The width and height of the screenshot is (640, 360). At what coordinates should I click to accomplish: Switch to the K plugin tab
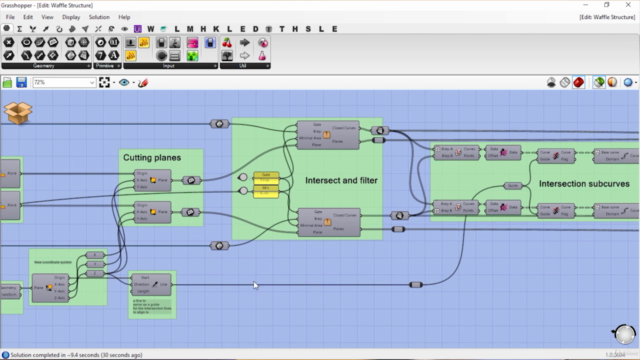click(216, 29)
